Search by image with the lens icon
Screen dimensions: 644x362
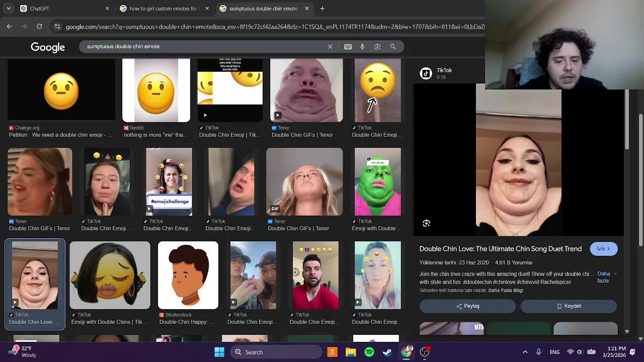(377, 47)
